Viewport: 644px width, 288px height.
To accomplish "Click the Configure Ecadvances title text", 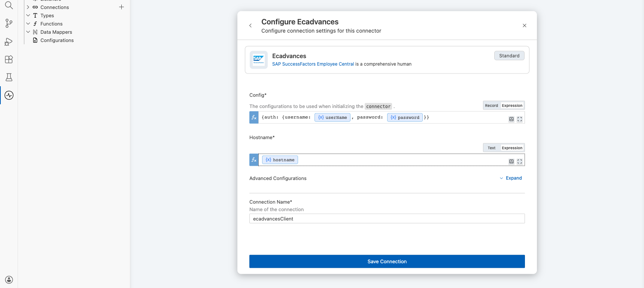I will [x=300, y=22].
